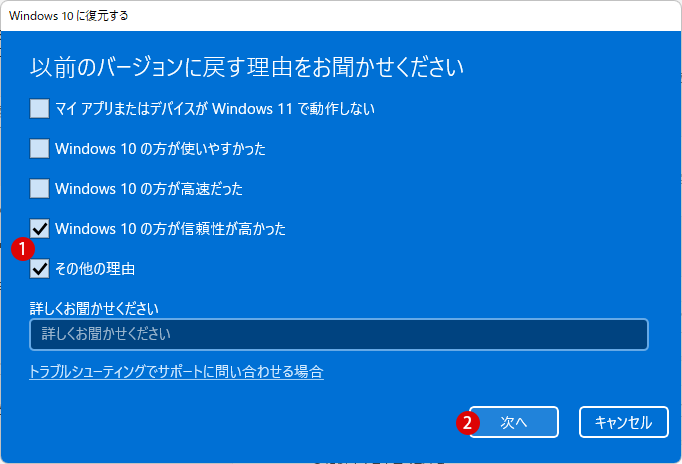Click the heading 以前のバージョンに戻す理由をお聞かせください
Image resolution: width=682 pixels, height=464 pixels.
[247, 67]
